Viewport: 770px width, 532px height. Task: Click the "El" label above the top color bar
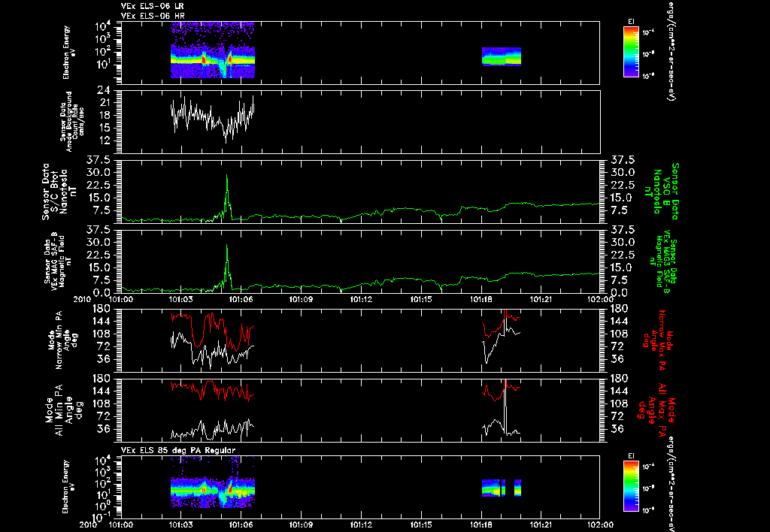point(631,22)
